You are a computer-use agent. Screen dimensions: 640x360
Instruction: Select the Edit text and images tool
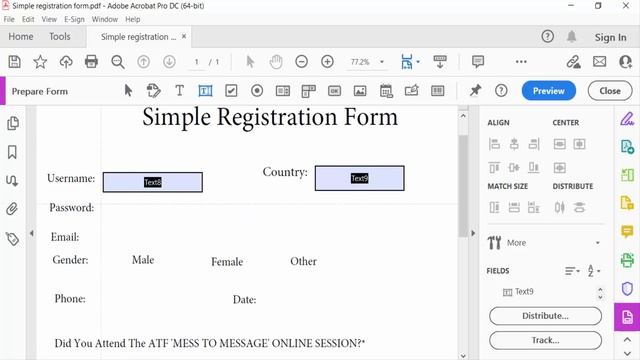tap(153, 91)
